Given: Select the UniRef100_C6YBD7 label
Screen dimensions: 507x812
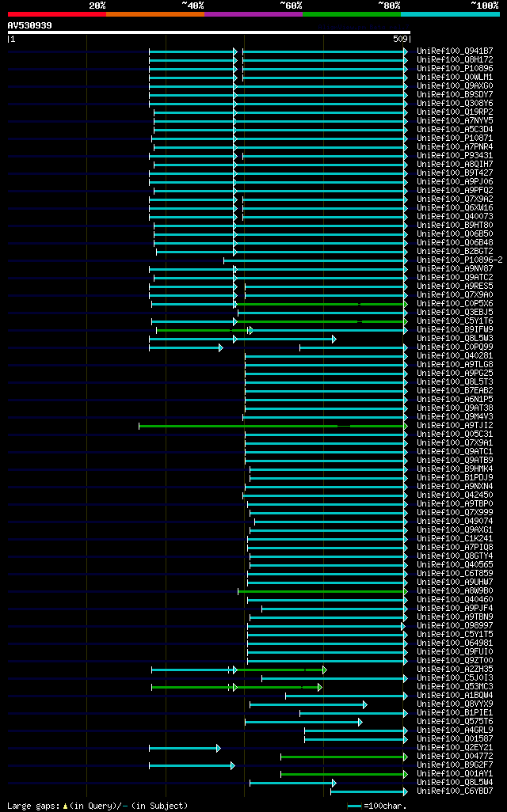Looking at the screenshot, I should coord(456,791).
